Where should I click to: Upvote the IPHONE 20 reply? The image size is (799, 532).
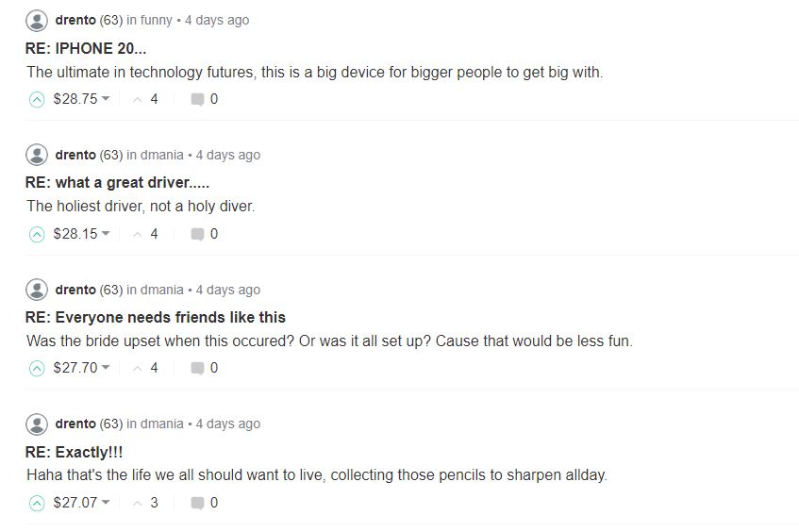point(37,99)
